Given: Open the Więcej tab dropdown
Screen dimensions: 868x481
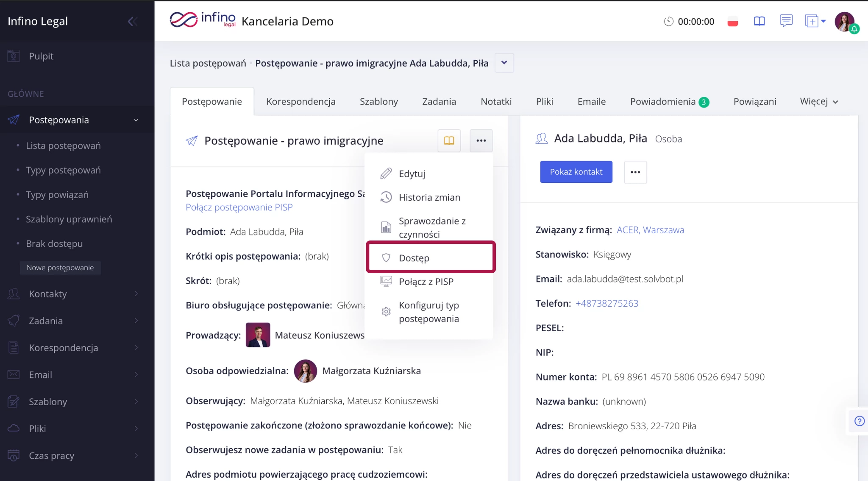Looking at the screenshot, I should pos(818,101).
